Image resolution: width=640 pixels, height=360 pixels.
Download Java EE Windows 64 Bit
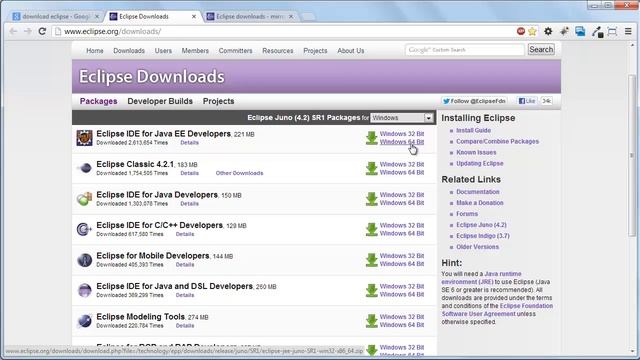tap(402, 142)
